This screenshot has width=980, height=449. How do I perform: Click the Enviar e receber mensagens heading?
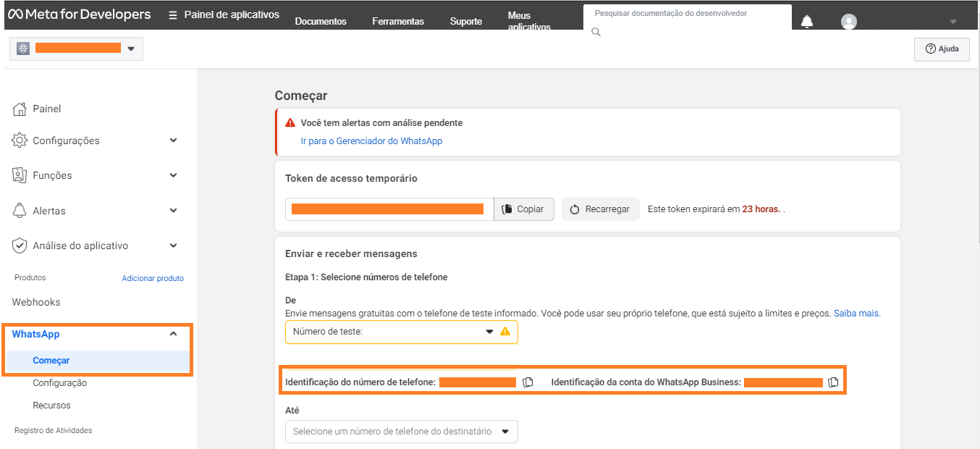tap(351, 253)
